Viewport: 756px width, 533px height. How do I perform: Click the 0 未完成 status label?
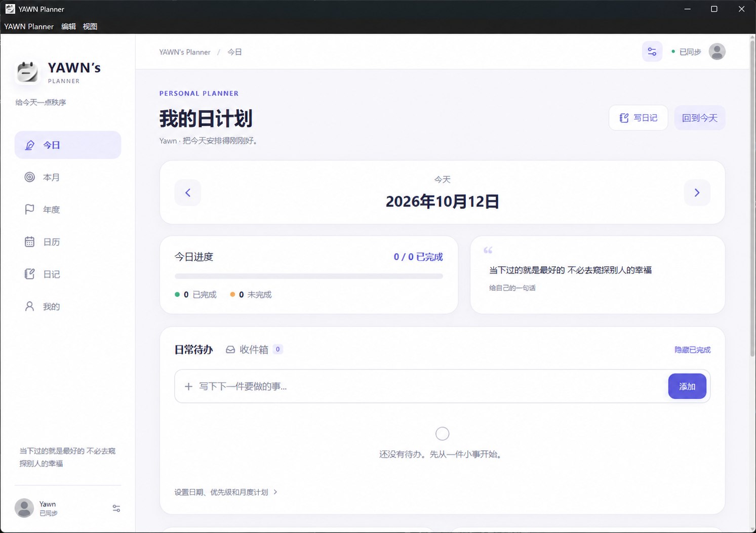(x=251, y=295)
